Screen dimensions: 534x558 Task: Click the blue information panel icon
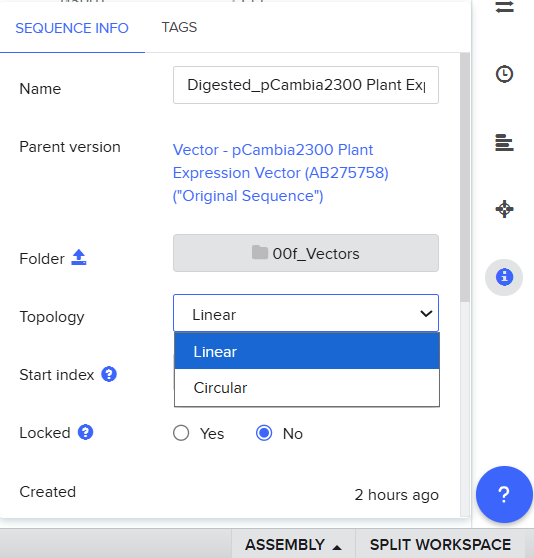(504, 277)
